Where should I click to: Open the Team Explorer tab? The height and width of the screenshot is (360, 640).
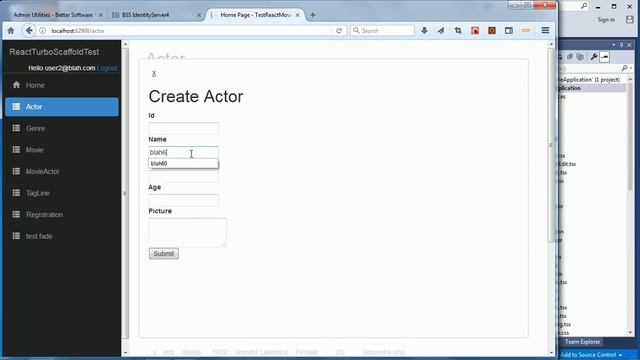coord(582,342)
